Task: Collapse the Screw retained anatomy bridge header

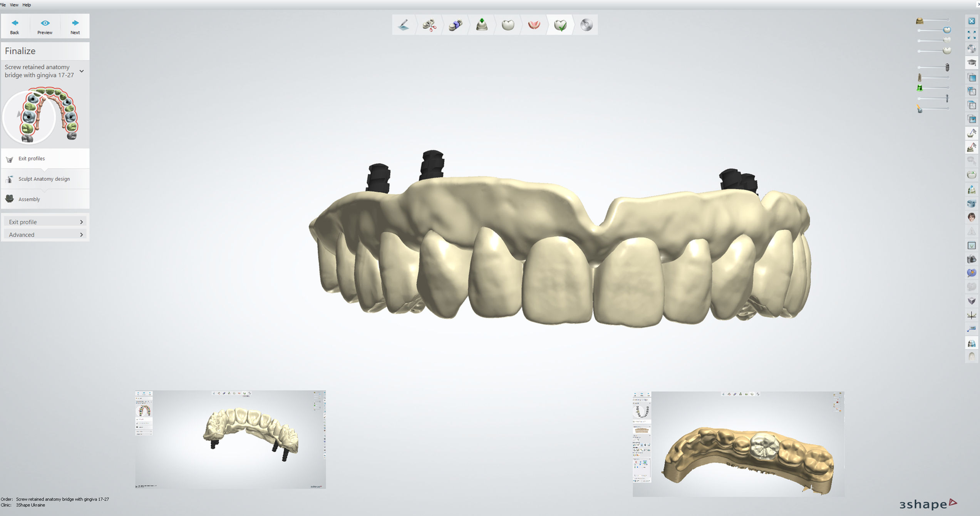Action: point(81,71)
